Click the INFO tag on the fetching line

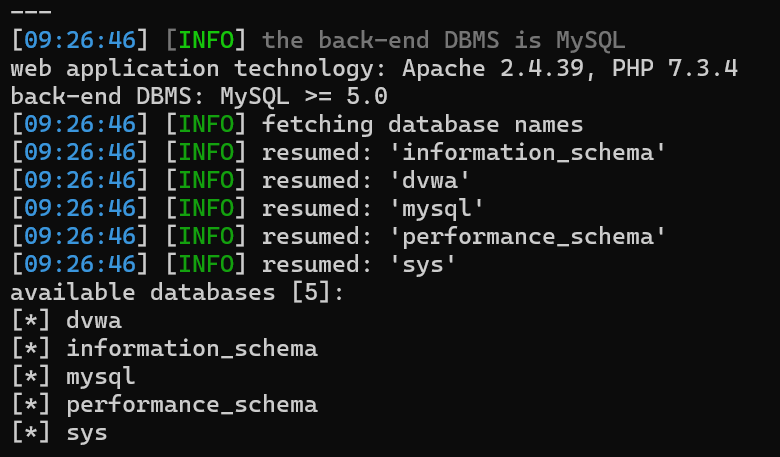pyautogui.click(x=205, y=125)
